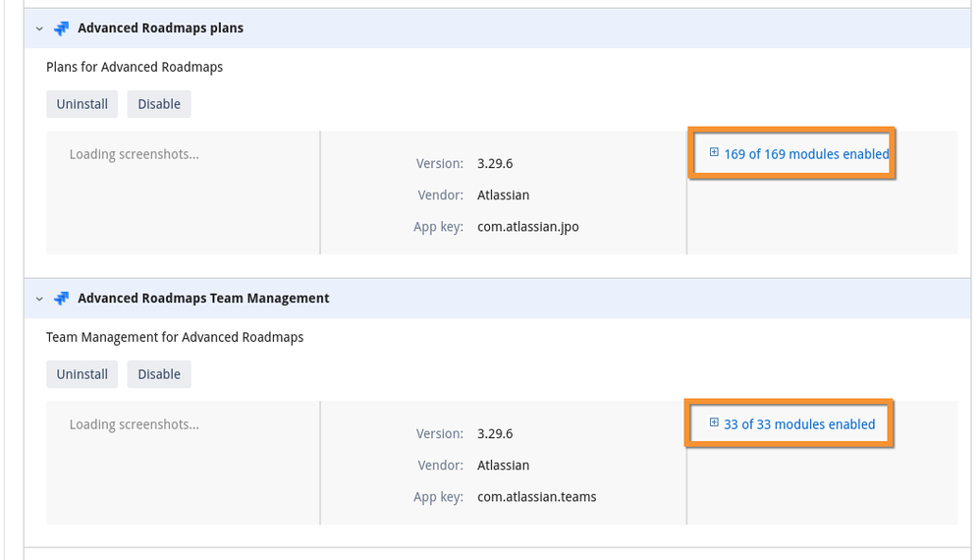Disable the Advanced Roadmaps plans app

(x=159, y=104)
